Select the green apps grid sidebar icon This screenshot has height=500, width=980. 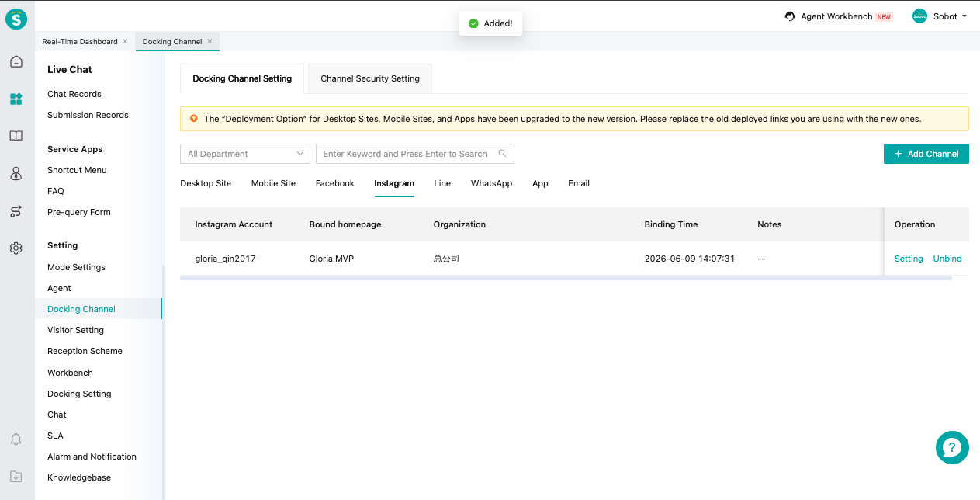click(x=16, y=99)
